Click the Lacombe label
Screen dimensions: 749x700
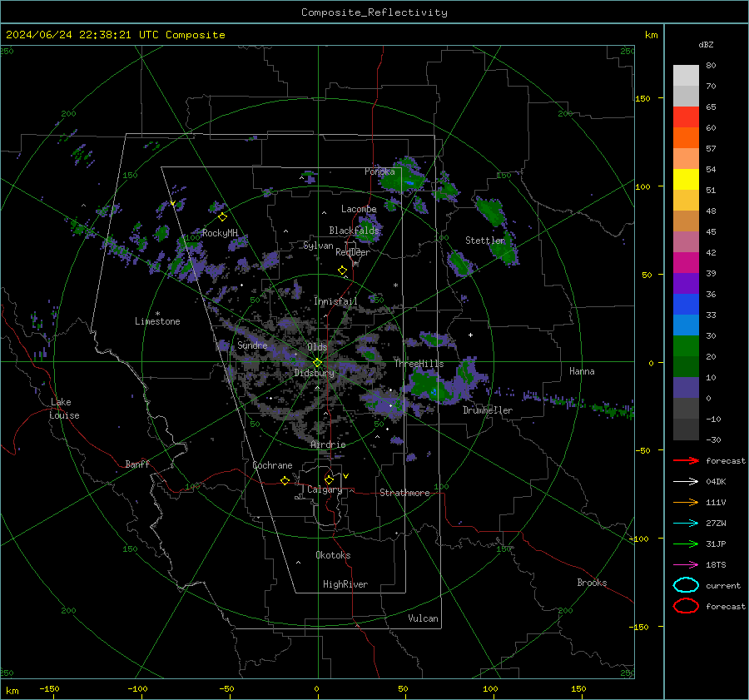click(359, 209)
